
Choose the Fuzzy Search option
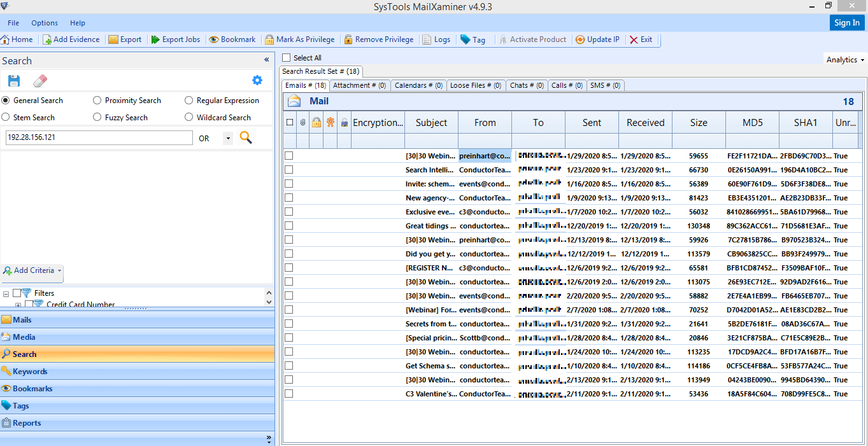click(x=97, y=118)
